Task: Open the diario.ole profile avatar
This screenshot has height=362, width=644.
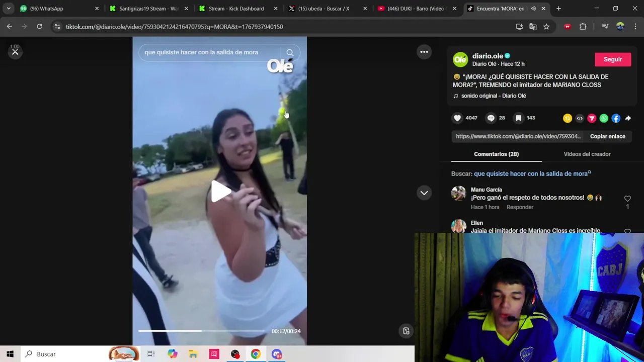Action: coord(460,59)
